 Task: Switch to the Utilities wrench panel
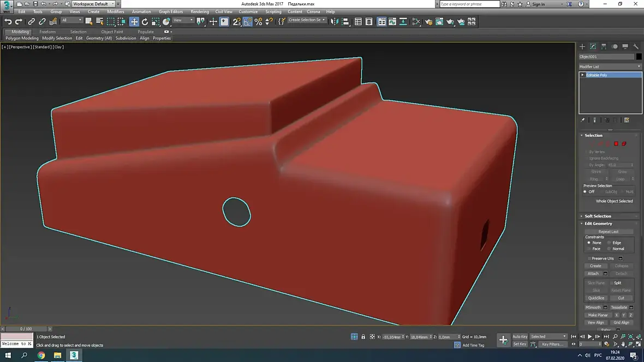[x=636, y=47]
